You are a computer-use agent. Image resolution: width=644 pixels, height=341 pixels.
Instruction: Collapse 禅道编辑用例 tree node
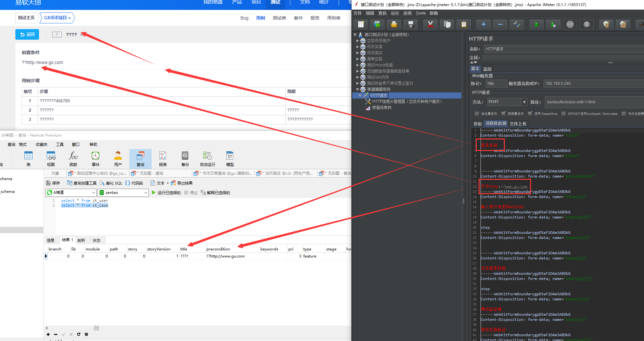point(358,89)
